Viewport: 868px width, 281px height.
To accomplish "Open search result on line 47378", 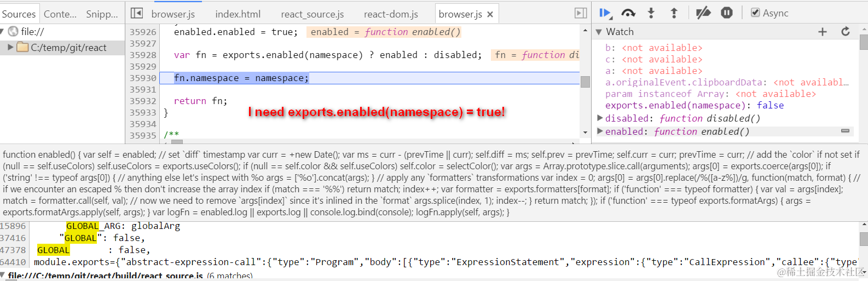I will point(94,250).
